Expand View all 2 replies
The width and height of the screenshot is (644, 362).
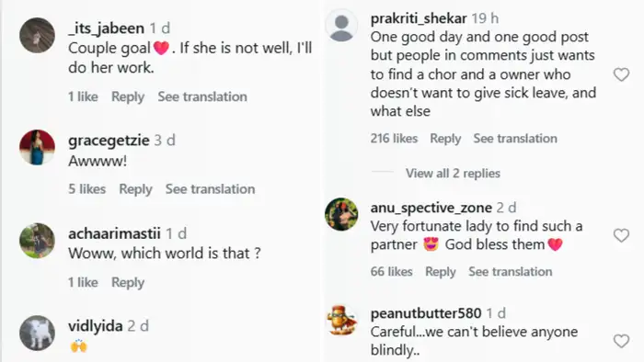tap(453, 174)
